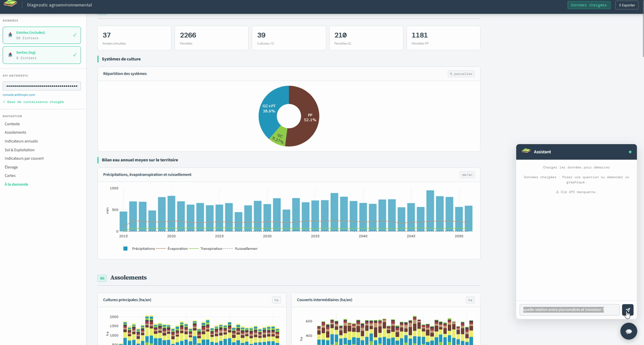Click the page vertical scrollbar
The image size is (644, 345).
pyautogui.click(x=642, y=35)
